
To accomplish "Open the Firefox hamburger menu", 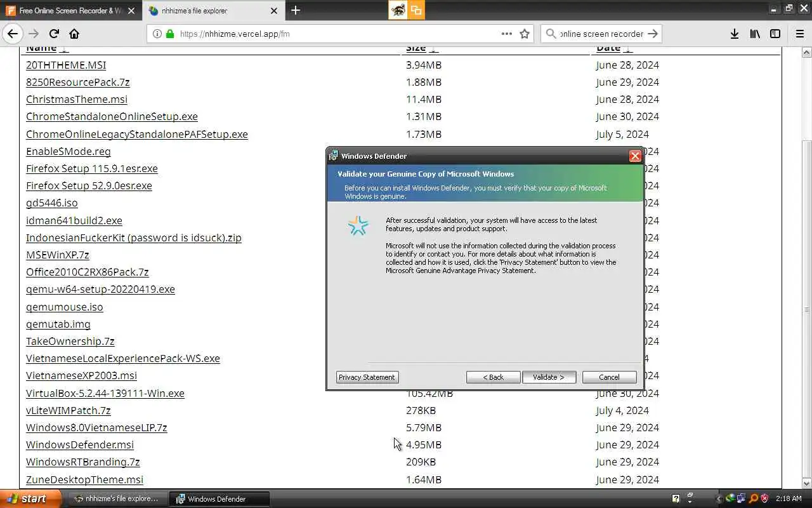I will click(799, 34).
